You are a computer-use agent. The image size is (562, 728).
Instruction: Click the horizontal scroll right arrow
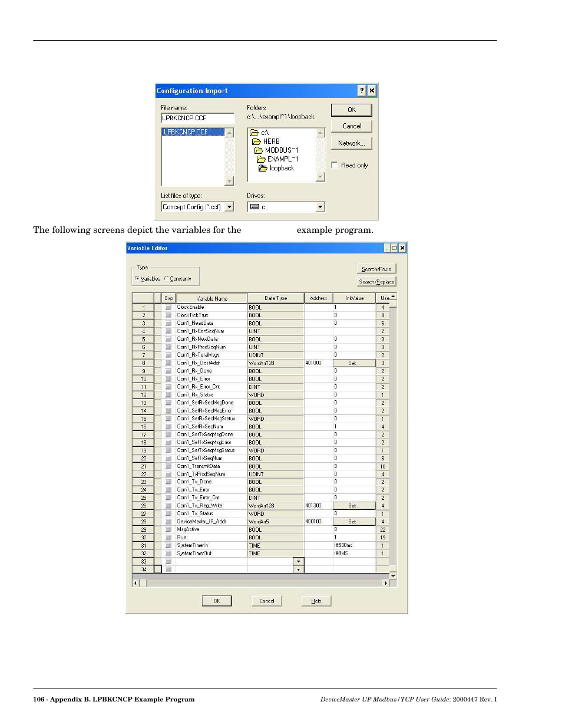386,583
